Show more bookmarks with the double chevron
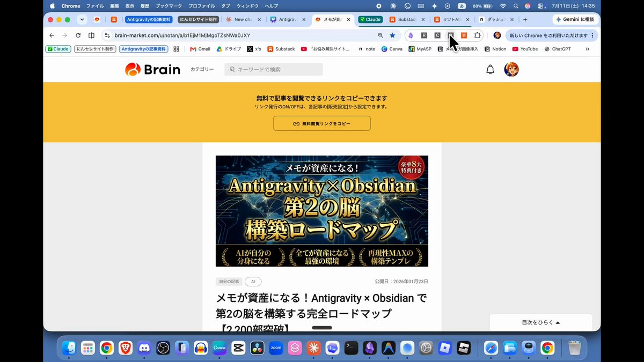Image resolution: width=644 pixels, height=362 pixels. (587, 49)
